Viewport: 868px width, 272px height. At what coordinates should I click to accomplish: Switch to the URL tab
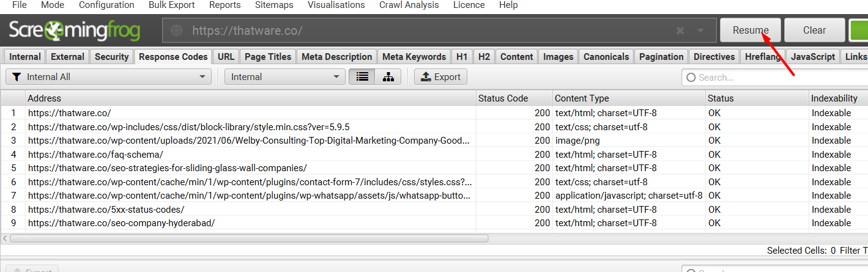226,57
